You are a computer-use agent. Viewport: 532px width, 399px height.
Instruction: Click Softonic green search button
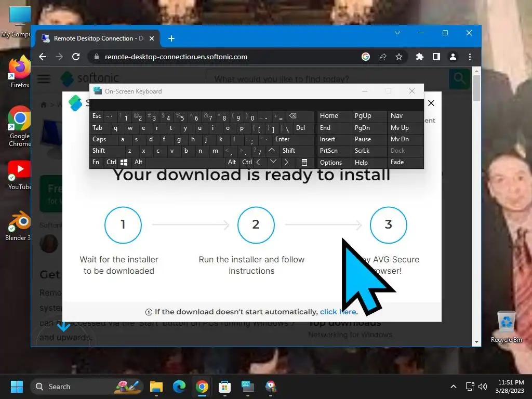point(459,79)
